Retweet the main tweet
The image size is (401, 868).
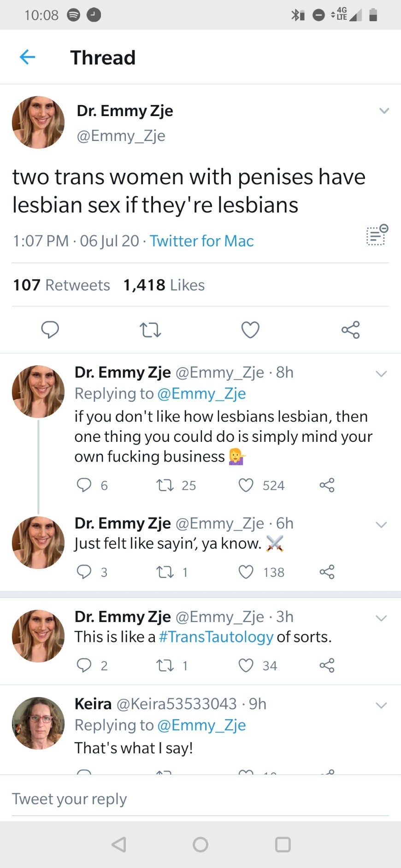pyautogui.click(x=150, y=330)
